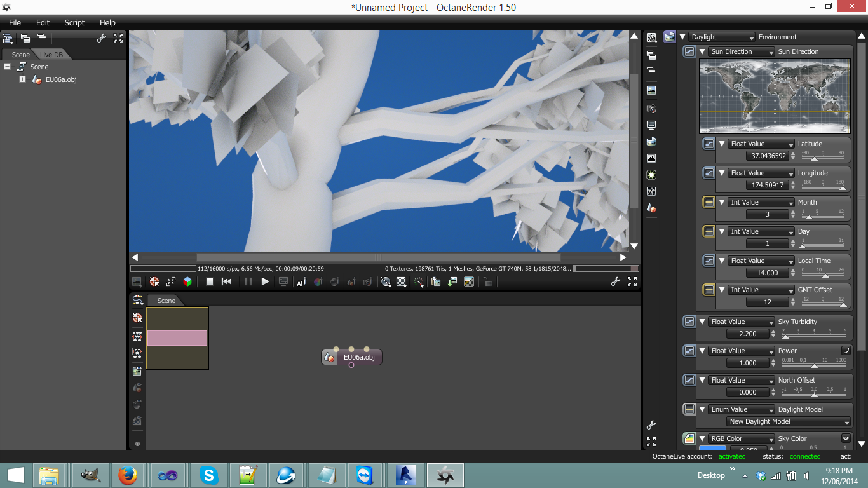Open TeamViewer from the taskbar

pyautogui.click(x=365, y=475)
